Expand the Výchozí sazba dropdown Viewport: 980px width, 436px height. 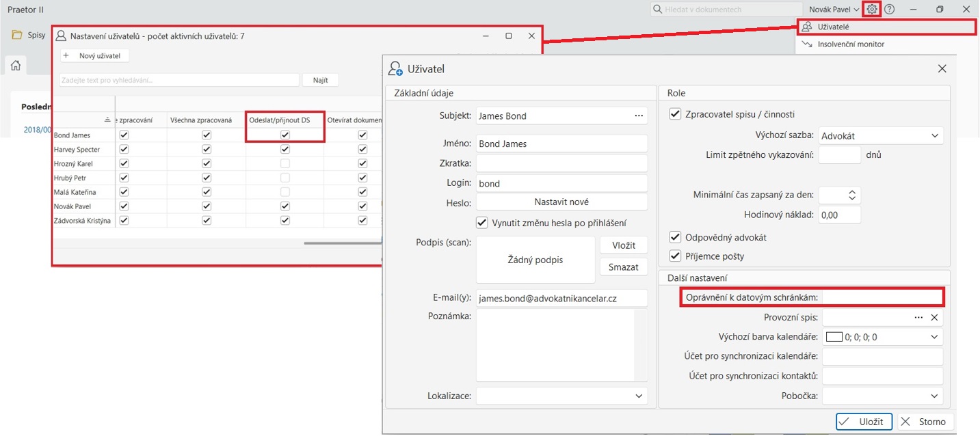click(935, 136)
